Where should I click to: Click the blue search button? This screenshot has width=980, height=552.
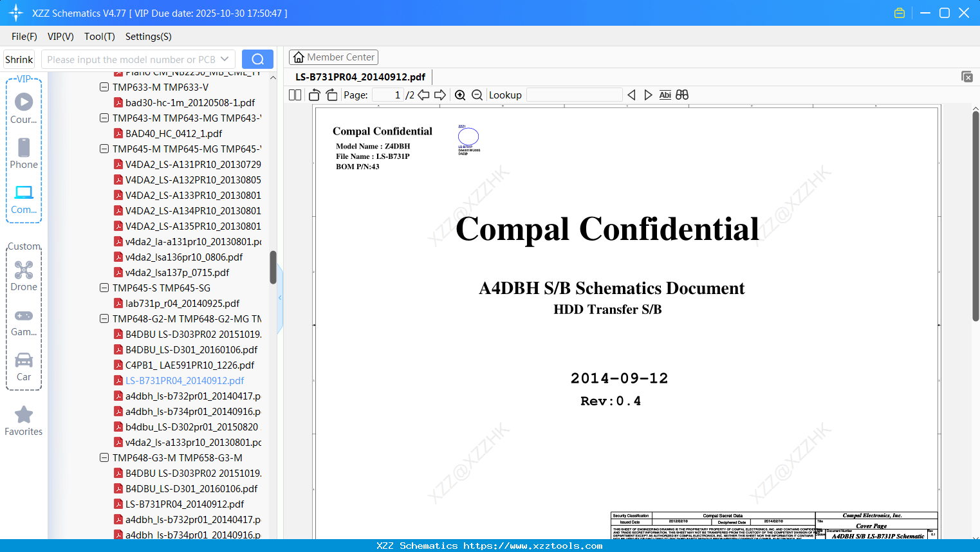click(x=257, y=59)
